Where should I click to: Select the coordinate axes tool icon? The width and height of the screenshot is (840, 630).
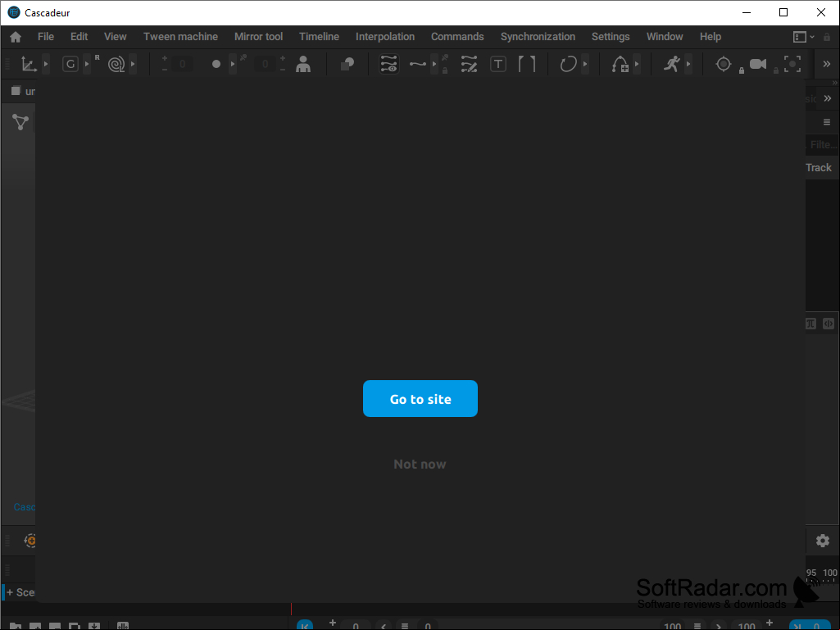(x=29, y=64)
